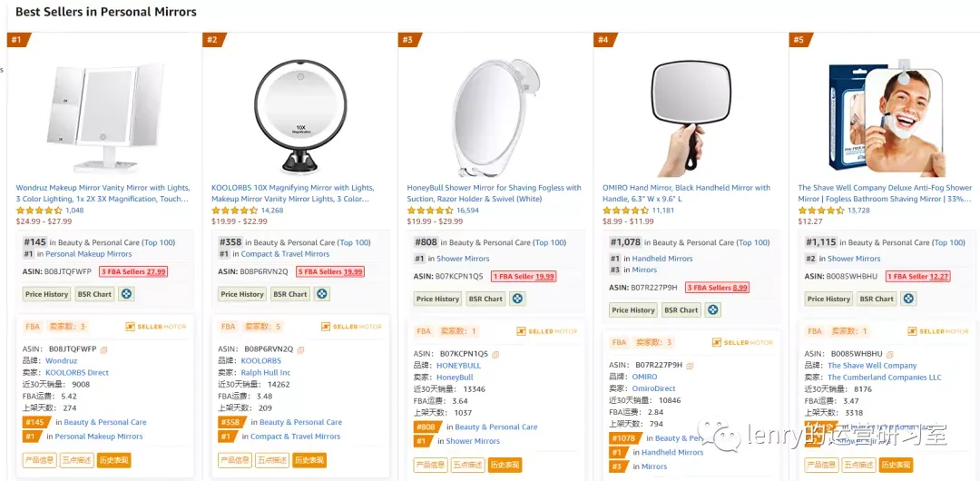This screenshot has height=481, width=980.
Task: Select 历史表现 tab in KOOLORBS panel
Action: point(309,460)
